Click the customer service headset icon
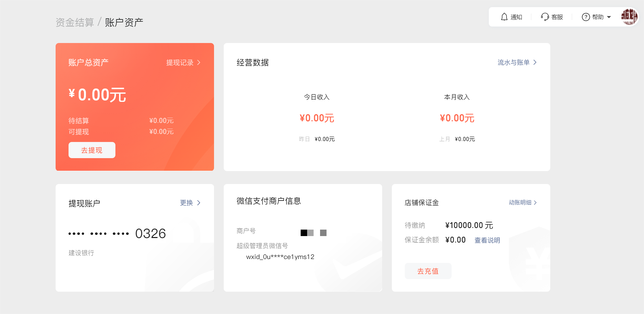This screenshot has width=644, height=314. coord(545,17)
